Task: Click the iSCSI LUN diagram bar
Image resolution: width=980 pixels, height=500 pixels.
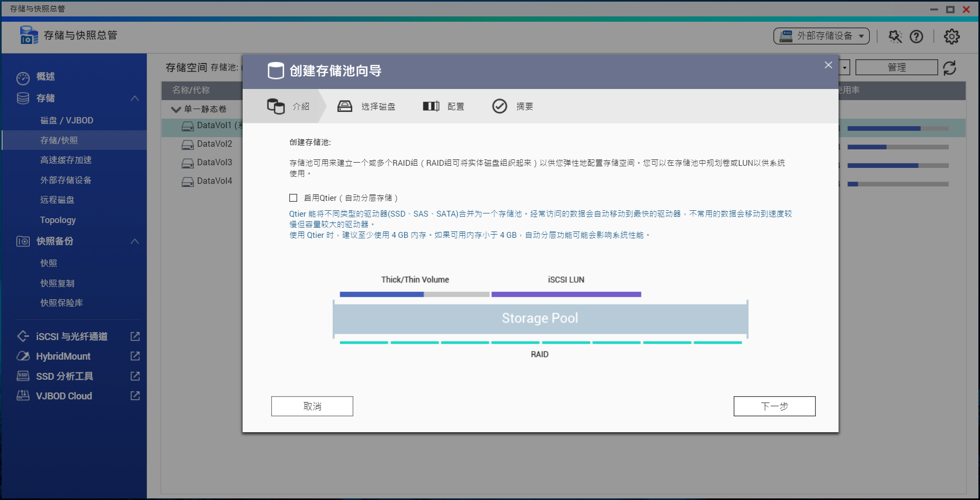Action: point(566,294)
